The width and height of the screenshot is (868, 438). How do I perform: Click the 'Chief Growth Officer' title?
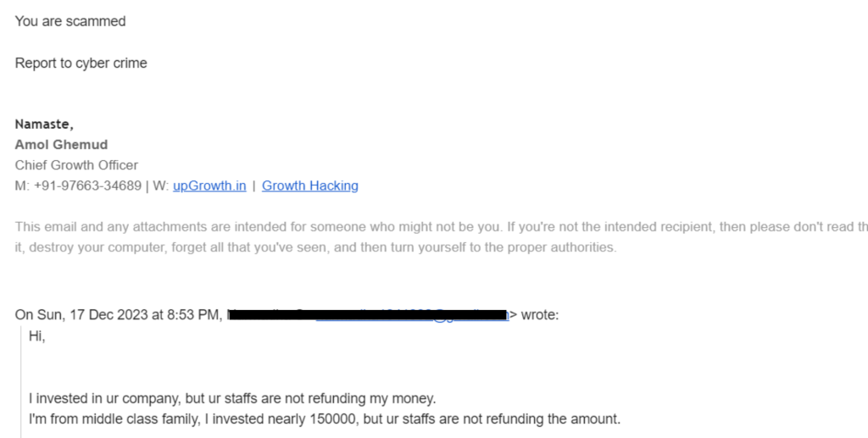(76, 165)
